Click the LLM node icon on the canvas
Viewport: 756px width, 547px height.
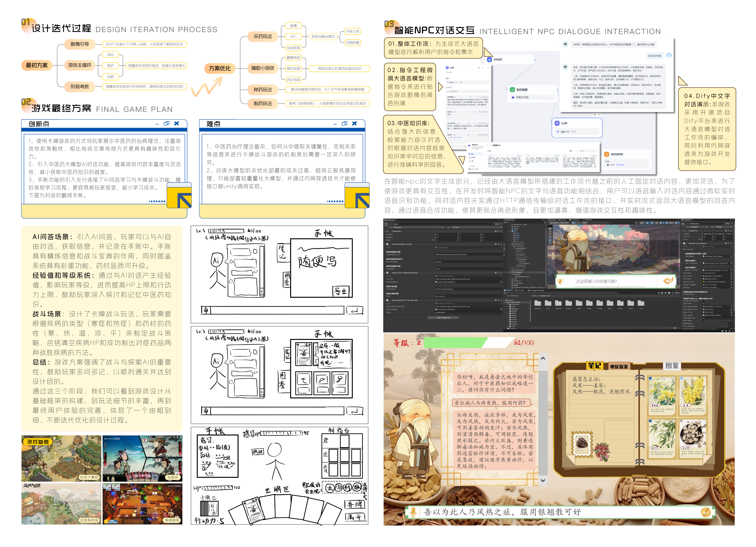tap(557, 123)
